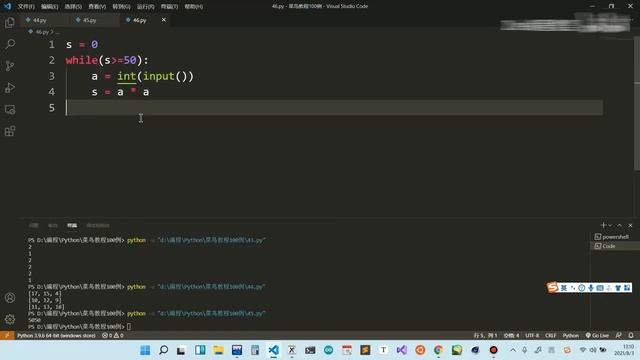The height and width of the screenshot is (360, 640).
Task: Open File Explorer from the taskbar
Action: coord(218,350)
